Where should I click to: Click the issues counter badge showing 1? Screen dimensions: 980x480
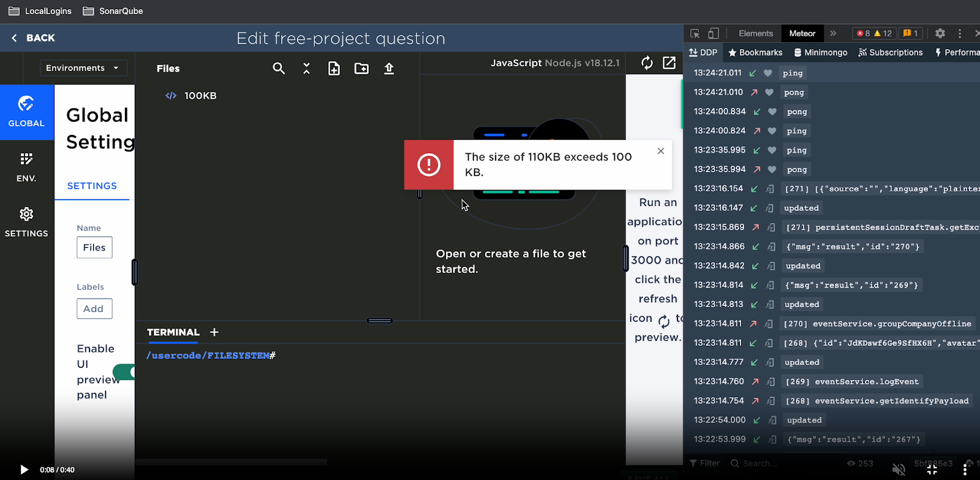[911, 34]
